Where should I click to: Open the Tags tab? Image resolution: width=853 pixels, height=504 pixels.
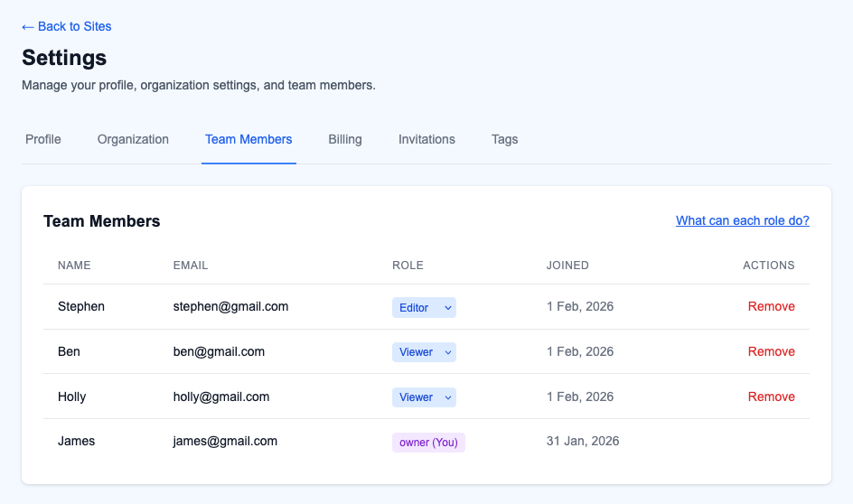pyautogui.click(x=504, y=140)
